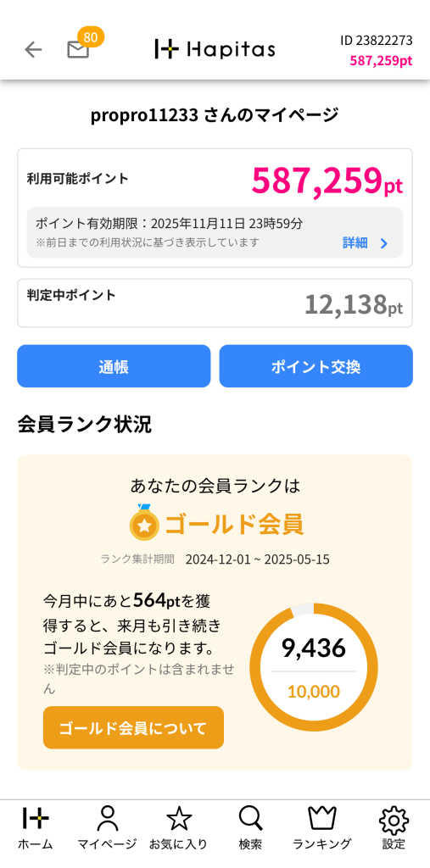Open the 詳細 link for point expiry

point(355,243)
